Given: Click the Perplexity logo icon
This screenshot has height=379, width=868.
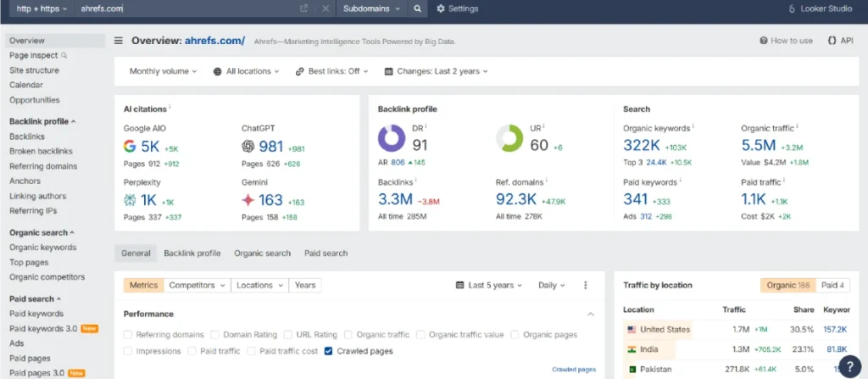Looking at the screenshot, I should [x=130, y=200].
